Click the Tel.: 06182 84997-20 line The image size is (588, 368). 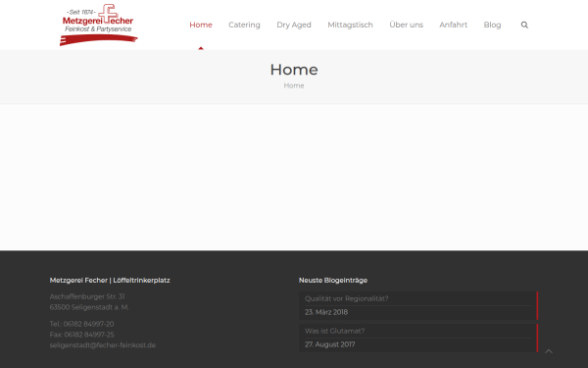click(x=81, y=324)
